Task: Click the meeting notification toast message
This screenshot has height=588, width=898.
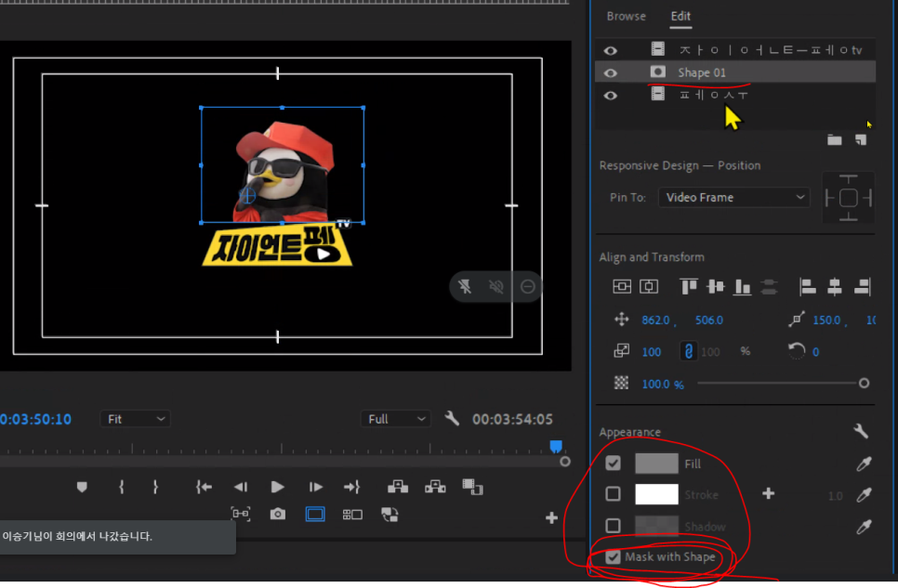Action: coord(117,537)
